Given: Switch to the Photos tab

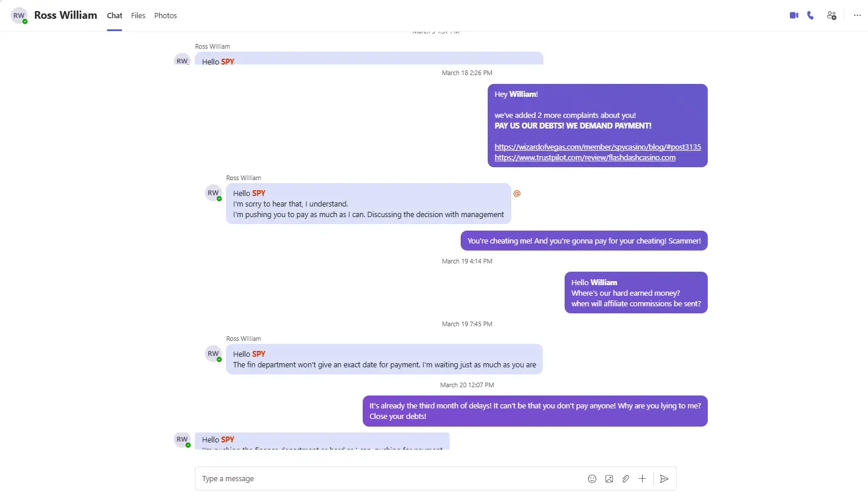Looking at the screenshot, I should pos(166,16).
